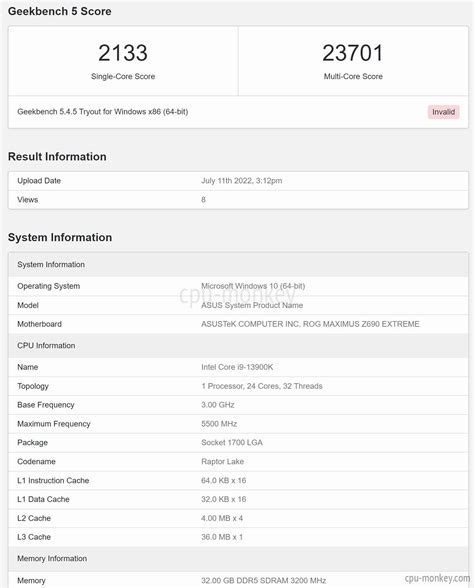This screenshot has height=588, width=474.
Task: Select the Socket 1700 LGA package value
Action: tap(232, 442)
